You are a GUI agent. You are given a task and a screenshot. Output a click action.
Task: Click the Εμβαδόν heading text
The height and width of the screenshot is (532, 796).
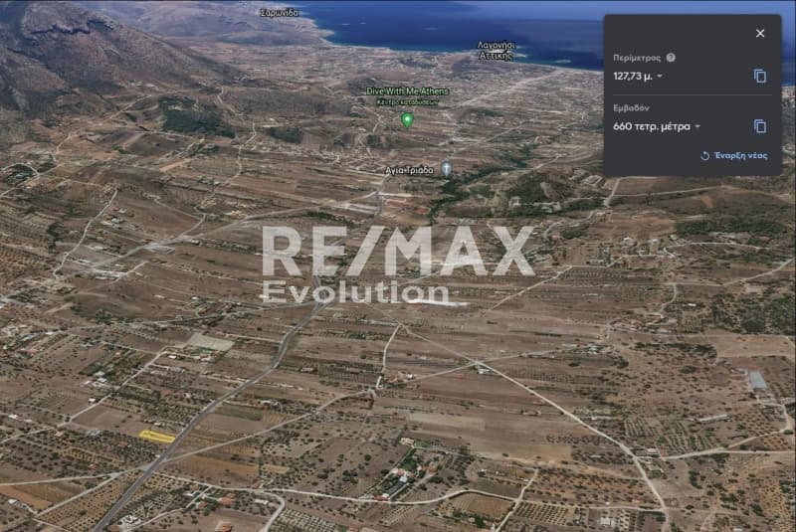coord(631,108)
